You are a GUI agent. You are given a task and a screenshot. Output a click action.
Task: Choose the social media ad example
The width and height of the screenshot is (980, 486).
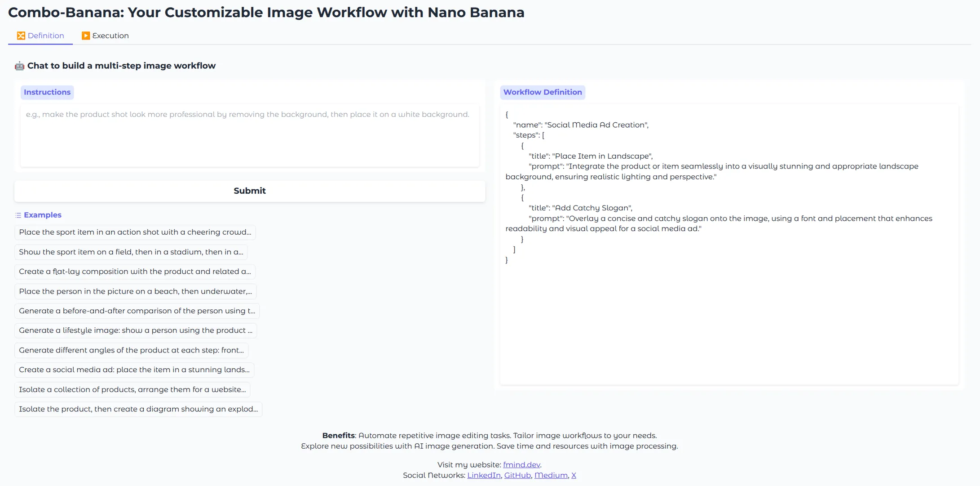click(134, 370)
